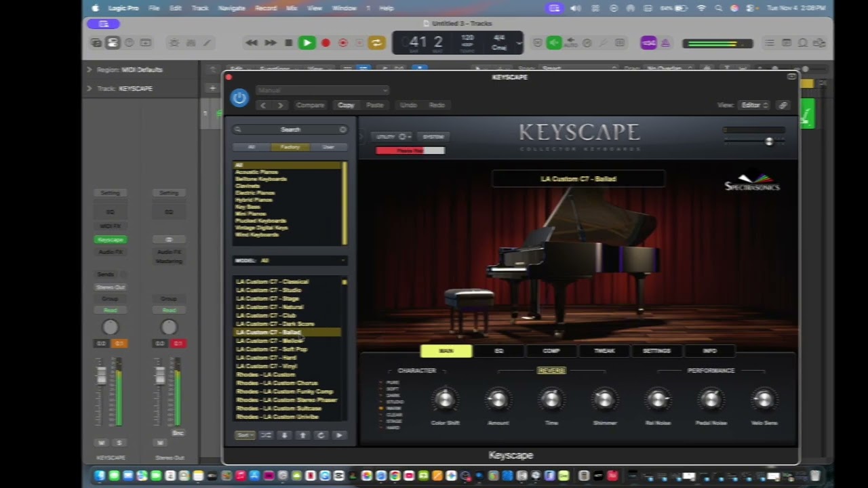The image size is (868, 488).
Task: Select the DARK character option
Action: pos(393,395)
